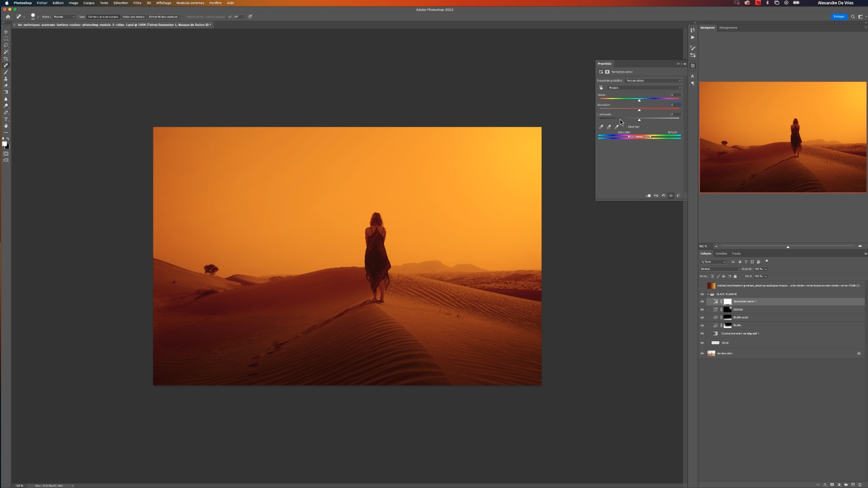Switch to the Couches tab
The image size is (868, 488).
pyautogui.click(x=721, y=253)
